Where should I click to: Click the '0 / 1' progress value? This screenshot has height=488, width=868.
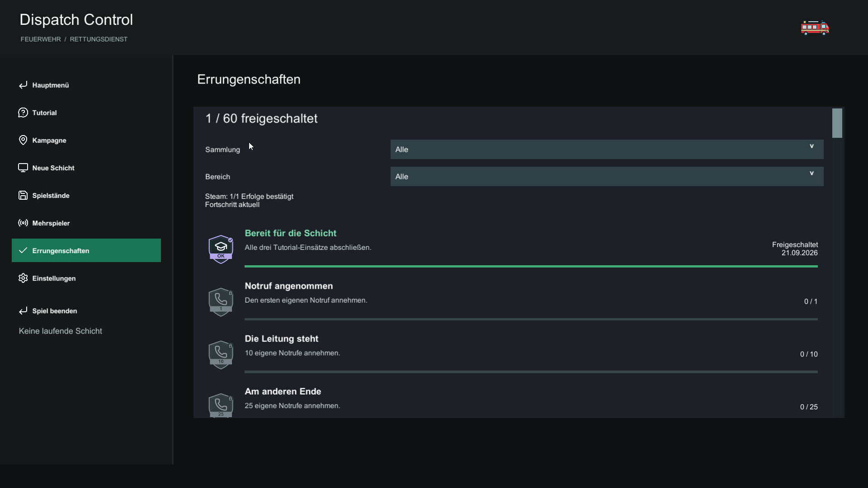point(811,301)
